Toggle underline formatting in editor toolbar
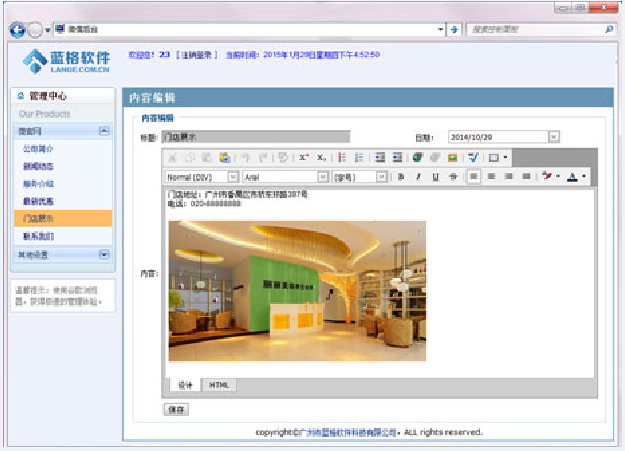625x451 pixels. click(x=435, y=177)
